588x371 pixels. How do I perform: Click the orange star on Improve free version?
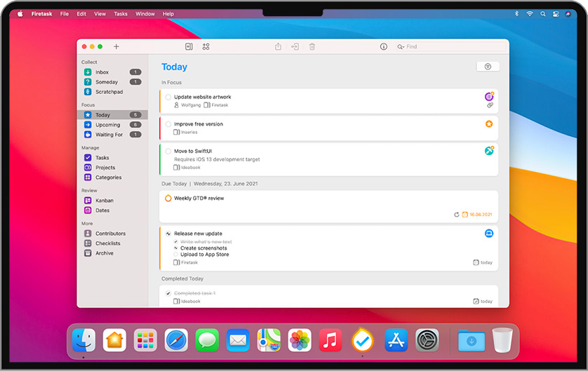point(489,124)
